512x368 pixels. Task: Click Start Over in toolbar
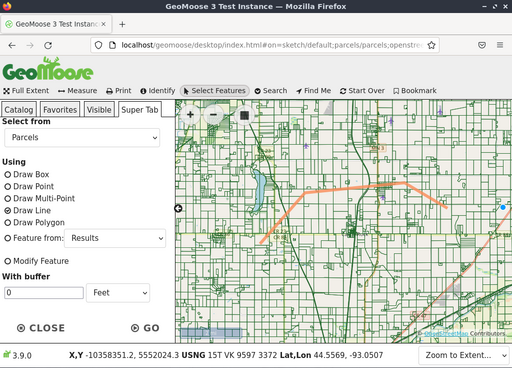coord(362,91)
